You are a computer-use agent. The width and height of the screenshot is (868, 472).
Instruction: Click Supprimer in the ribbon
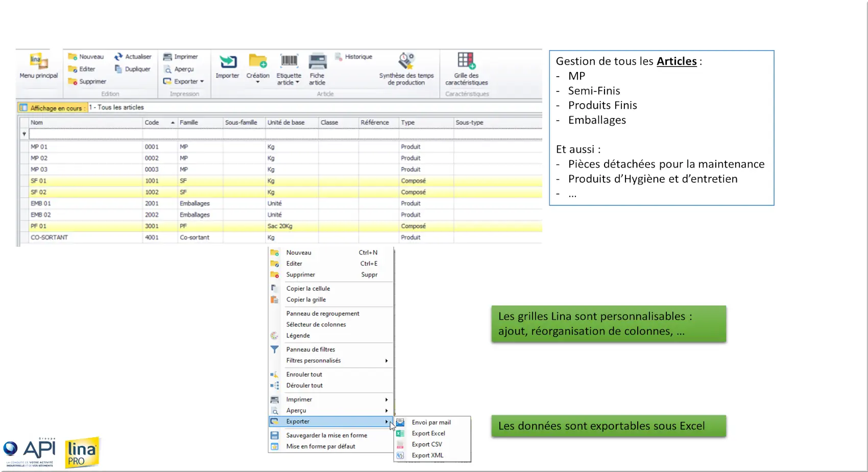(x=87, y=82)
